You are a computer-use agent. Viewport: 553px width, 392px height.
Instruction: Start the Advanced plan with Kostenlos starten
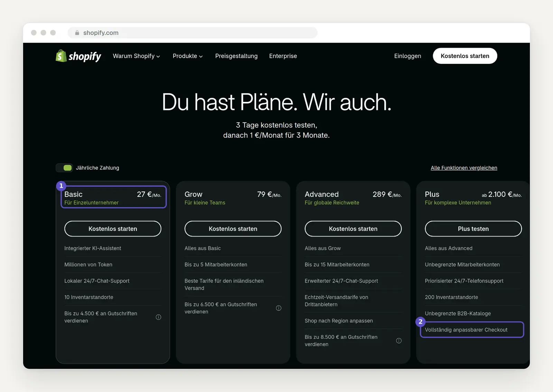click(x=353, y=229)
